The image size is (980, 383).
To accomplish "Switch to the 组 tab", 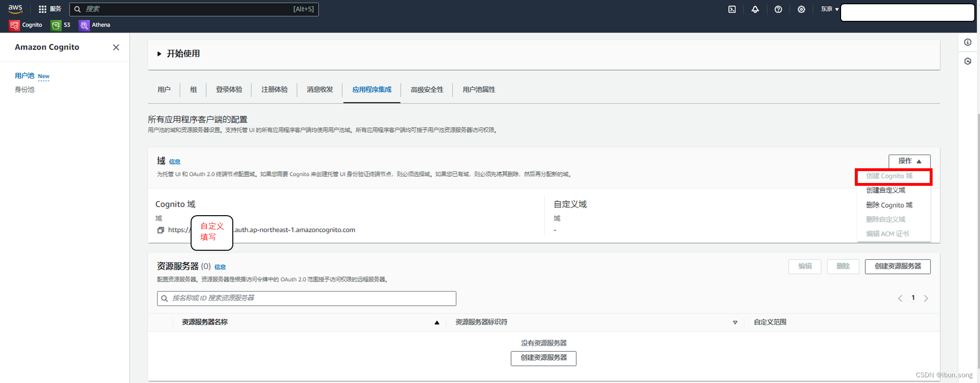I will click(x=193, y=90).
